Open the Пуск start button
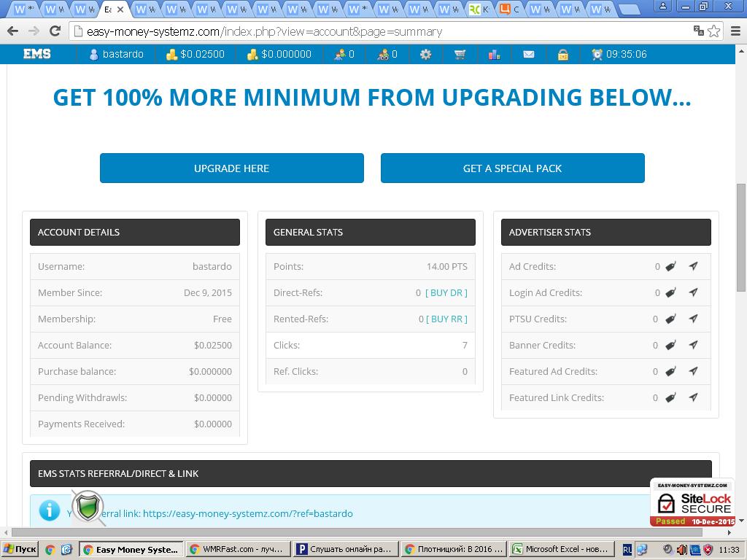Screen dimensions: 747x560 pos(20,549)
